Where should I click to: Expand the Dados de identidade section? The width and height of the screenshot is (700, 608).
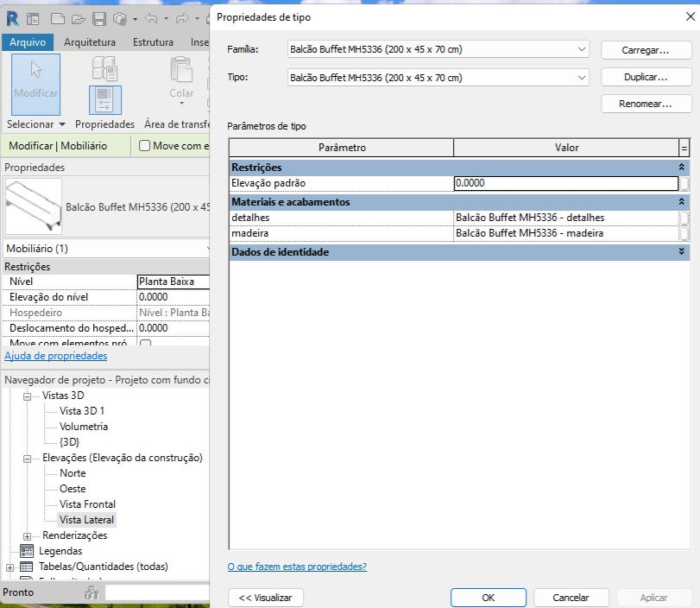[x=681, y=251]
